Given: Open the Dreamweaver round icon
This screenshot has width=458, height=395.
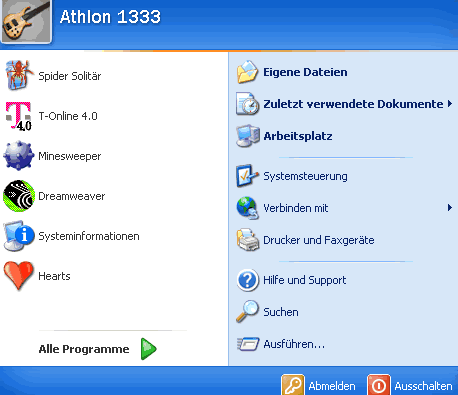Looking at the screenshot, I should (x=19, y=196).
